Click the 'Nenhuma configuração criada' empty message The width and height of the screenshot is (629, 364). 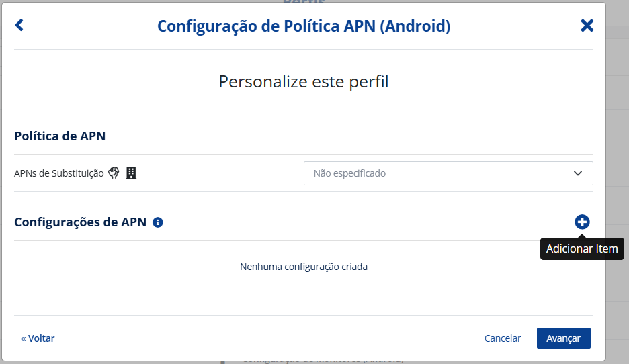[x=304, y=267]
